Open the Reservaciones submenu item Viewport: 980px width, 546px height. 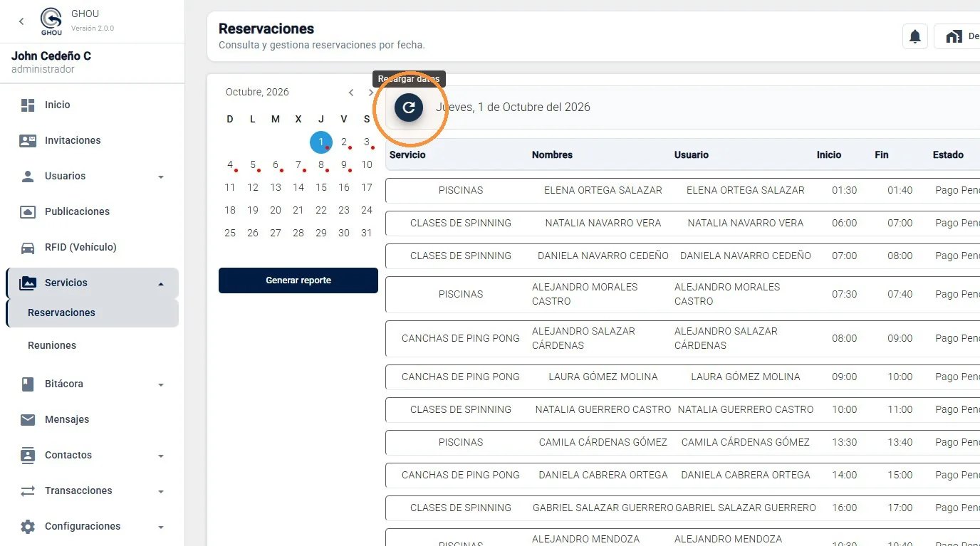tap(93, 313)
